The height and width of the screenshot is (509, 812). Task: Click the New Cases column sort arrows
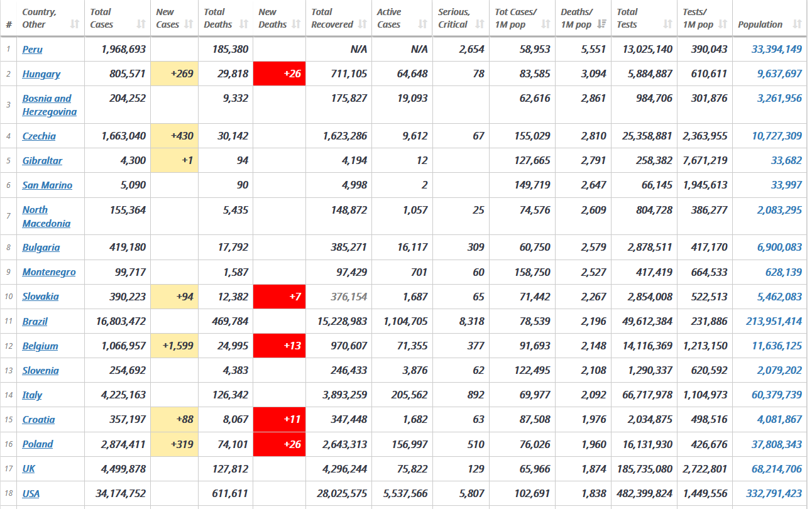coord(189,25)
